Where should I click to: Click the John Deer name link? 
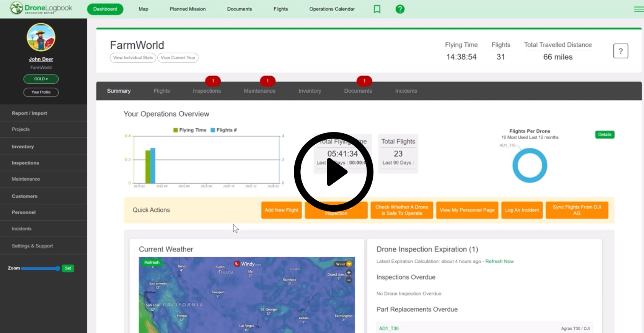coord(41,59)
